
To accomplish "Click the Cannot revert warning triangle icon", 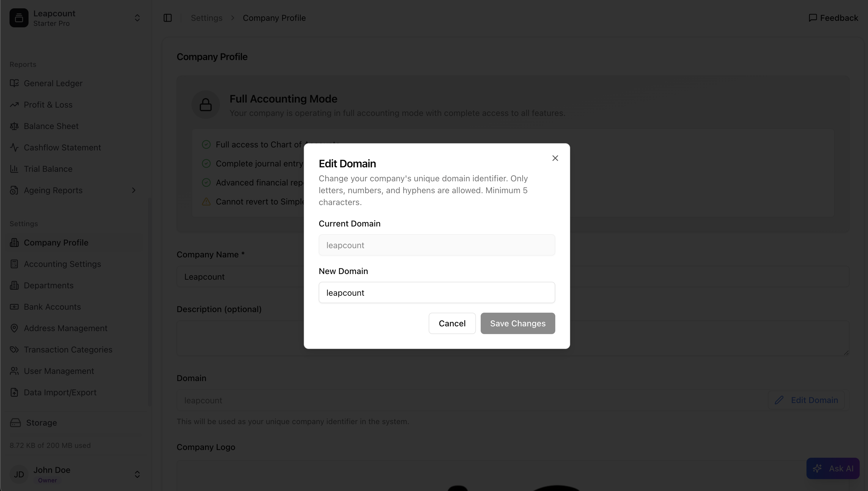I will pyautogui.click(x=206, y=202).
